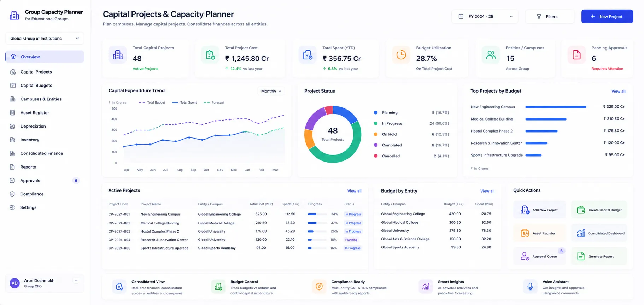
Task: Click the Planning status tag for CP-2024-004
Action: pos(351,240)
